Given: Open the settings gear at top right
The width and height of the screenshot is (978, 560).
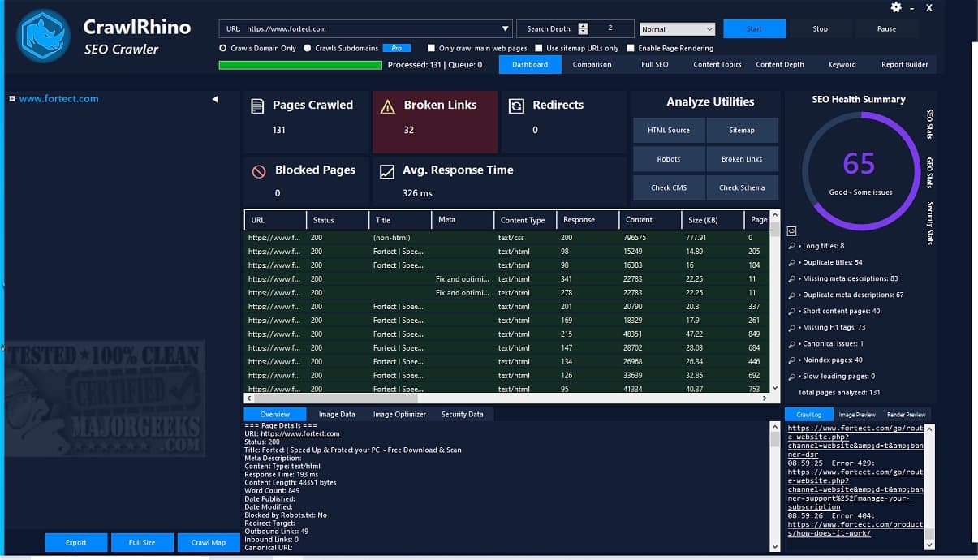Looking at the screenshot, I should 896,8.
